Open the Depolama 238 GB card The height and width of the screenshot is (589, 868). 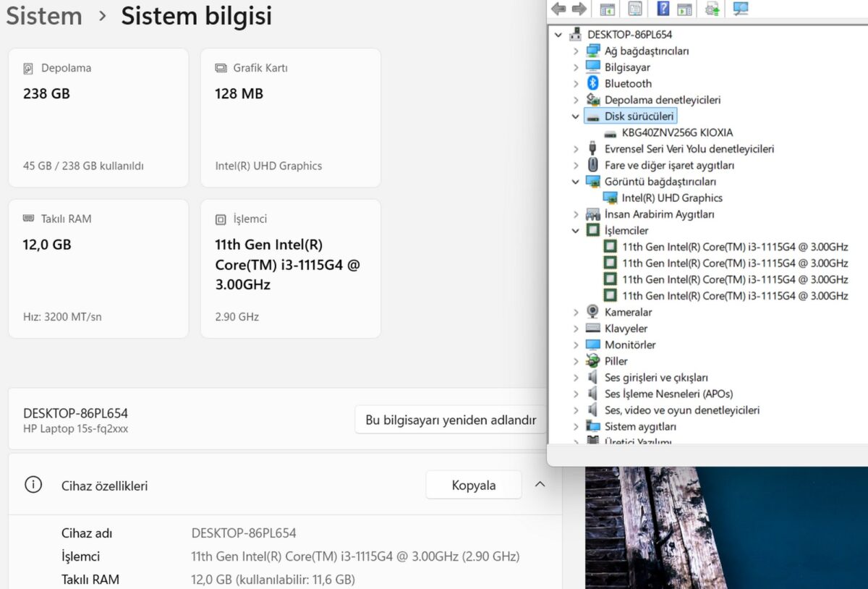pyautogui.click(x=98, y=118)
